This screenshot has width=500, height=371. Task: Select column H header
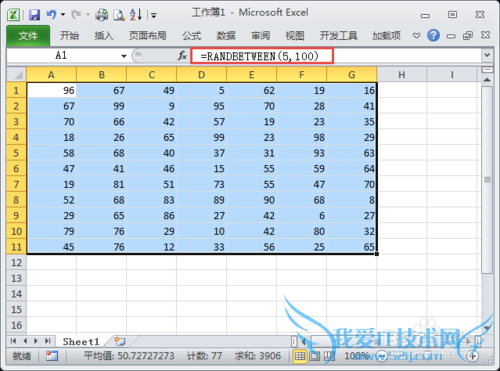[x=402, y=74]
